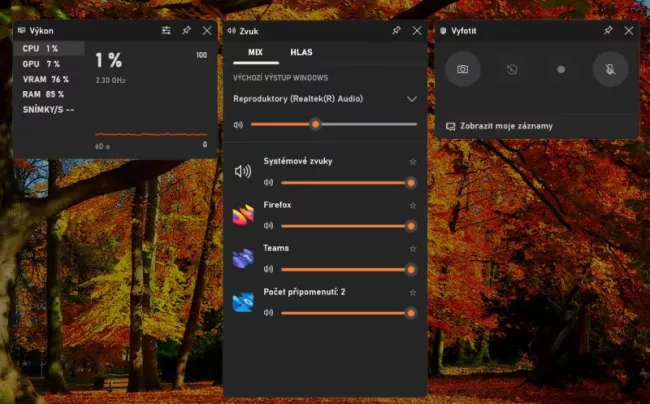The height and width of the screenshot is (404, 650).
Task: Mute Firefox volume speaker icon
Action: pos(269,225)
